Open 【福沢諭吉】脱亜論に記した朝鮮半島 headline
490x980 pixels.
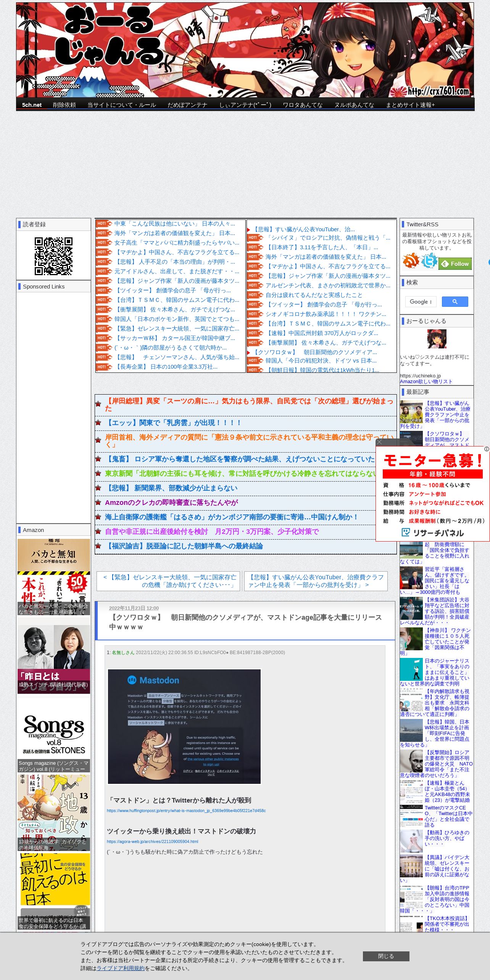coord(184,546)
